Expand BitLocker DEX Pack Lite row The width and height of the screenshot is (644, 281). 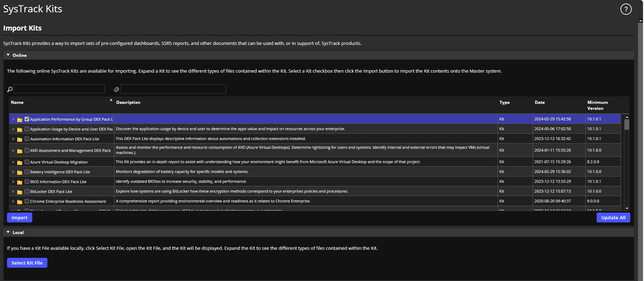(13, 192)
